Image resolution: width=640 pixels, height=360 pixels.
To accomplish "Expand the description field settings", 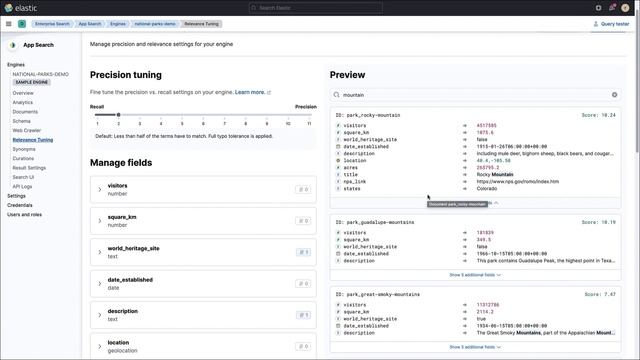I will 100,315.
